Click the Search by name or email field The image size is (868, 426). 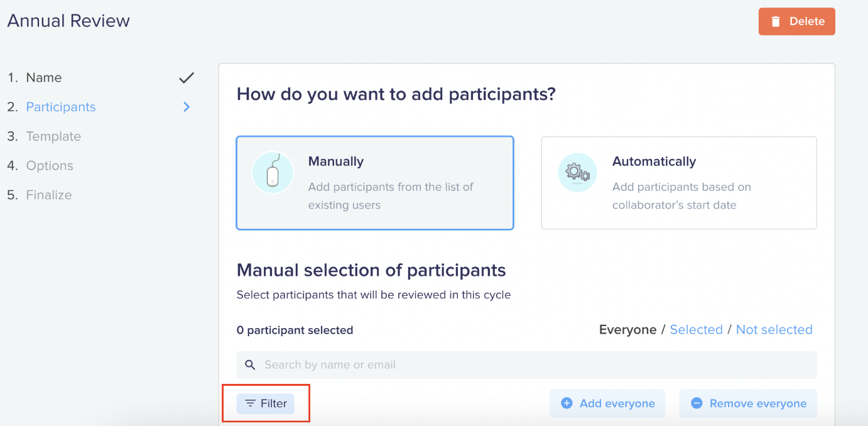click(526, 365)
